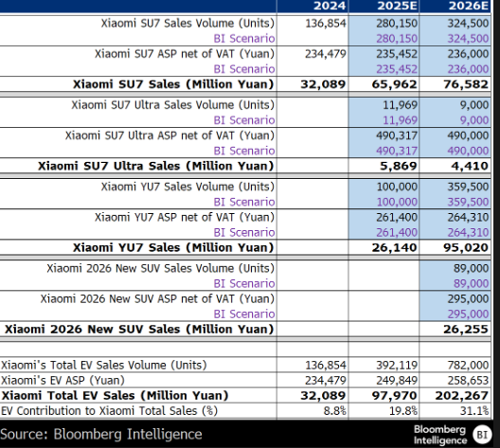Select black 324,500 in SU7 Sales Volume row

click(468, 24)
